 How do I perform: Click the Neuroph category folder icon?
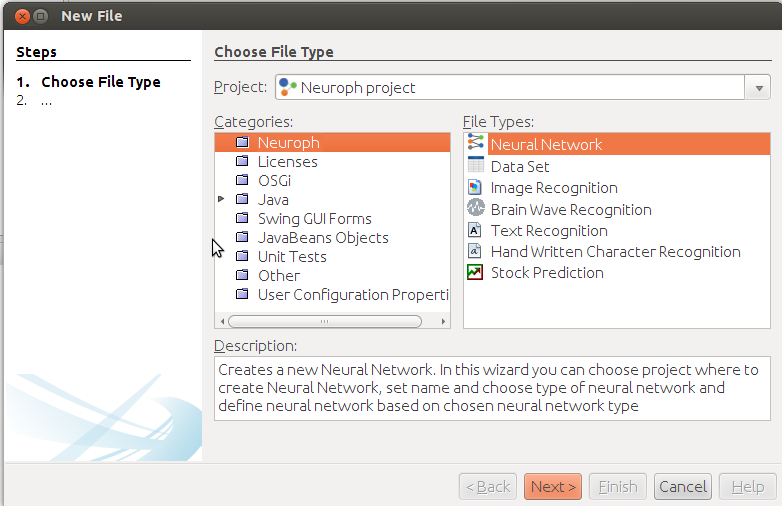[x=242, y=143]
